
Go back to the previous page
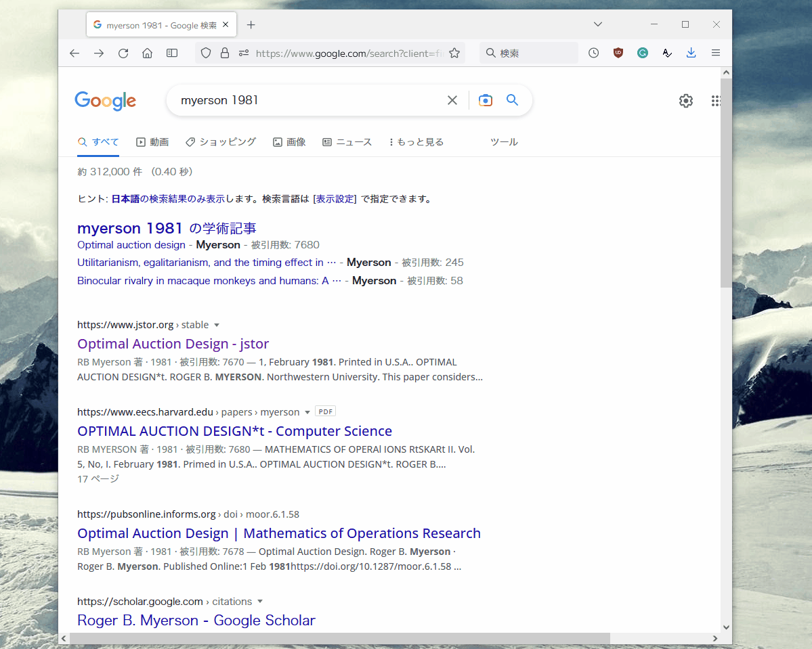point(74,53)
